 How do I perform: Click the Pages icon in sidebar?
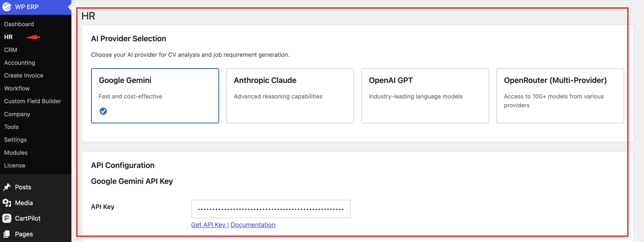click(7, 234)
